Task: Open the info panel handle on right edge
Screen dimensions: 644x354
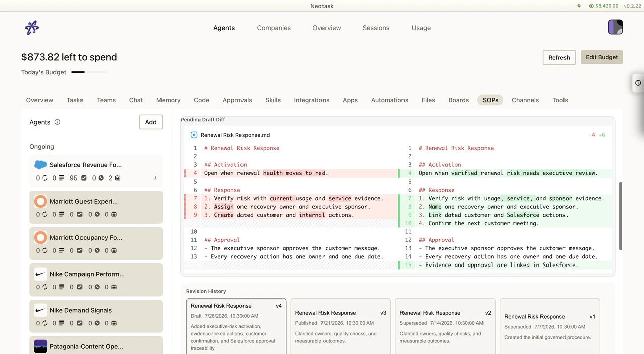Action: (638, 83)
